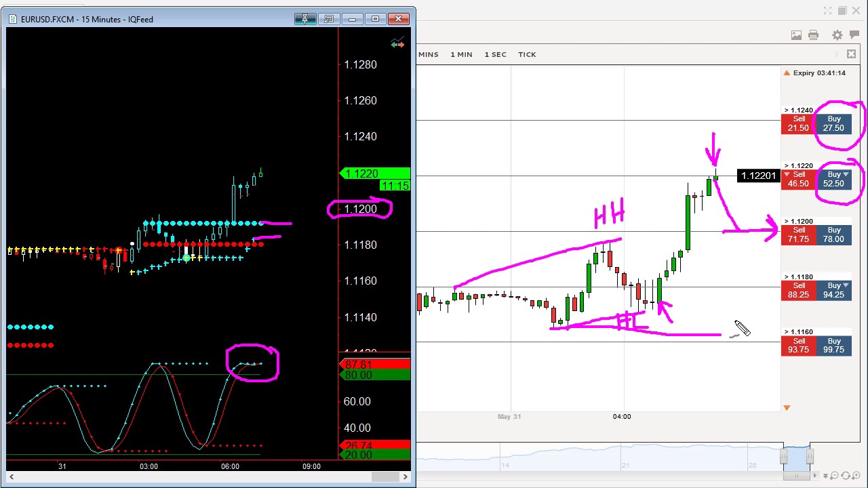
Task: Buy the >1.1180 strike at 94.25
Action: pos(834,290)
